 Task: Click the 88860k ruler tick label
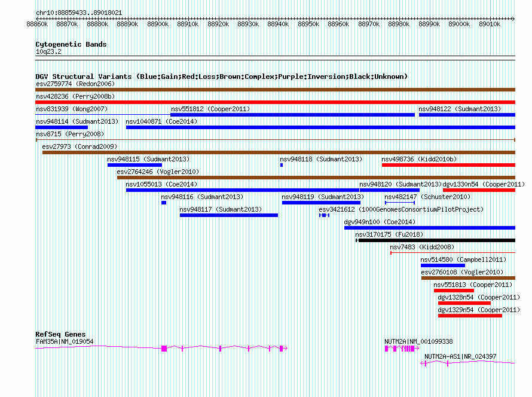click(x=37, y=24)
